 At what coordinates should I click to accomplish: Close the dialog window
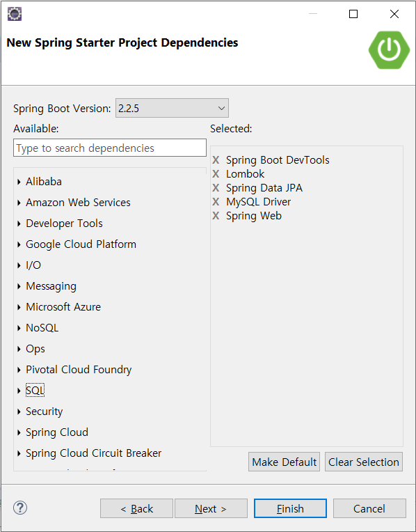[394, 14]
